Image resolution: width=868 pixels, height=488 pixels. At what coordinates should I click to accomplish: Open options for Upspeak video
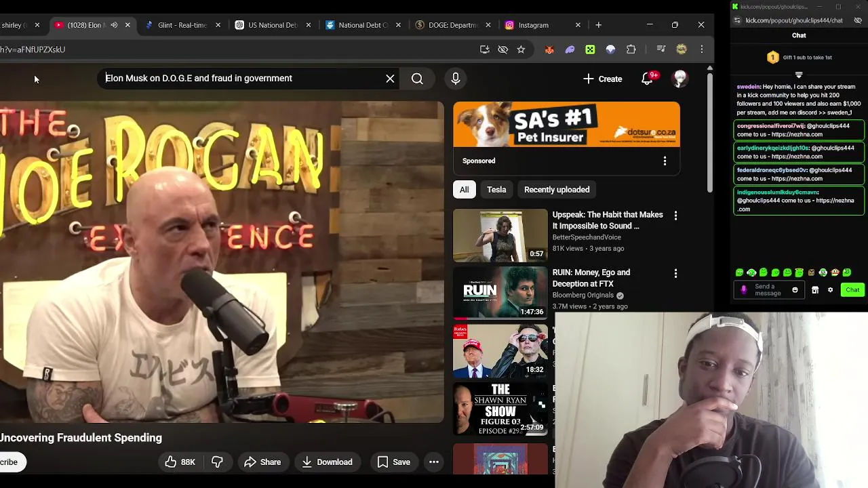pyautogui.click(x=675, y=216)
